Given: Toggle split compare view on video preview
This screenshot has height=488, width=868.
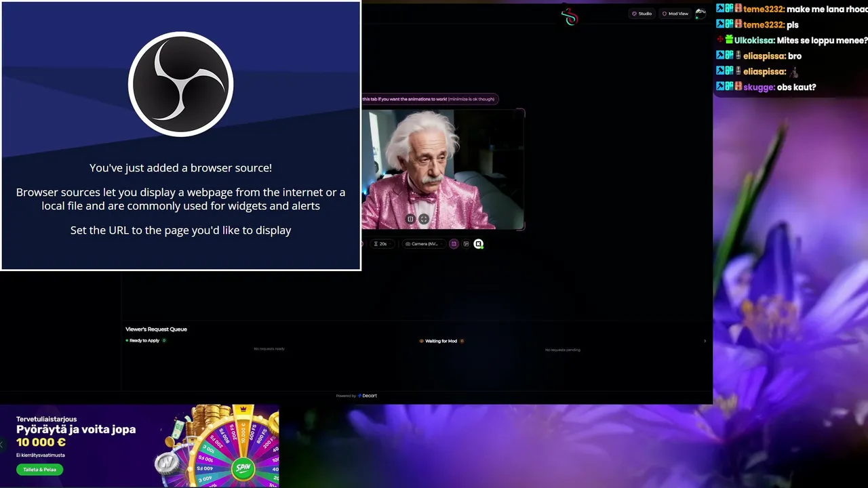Looking at the screenshot, I should 410,219.
